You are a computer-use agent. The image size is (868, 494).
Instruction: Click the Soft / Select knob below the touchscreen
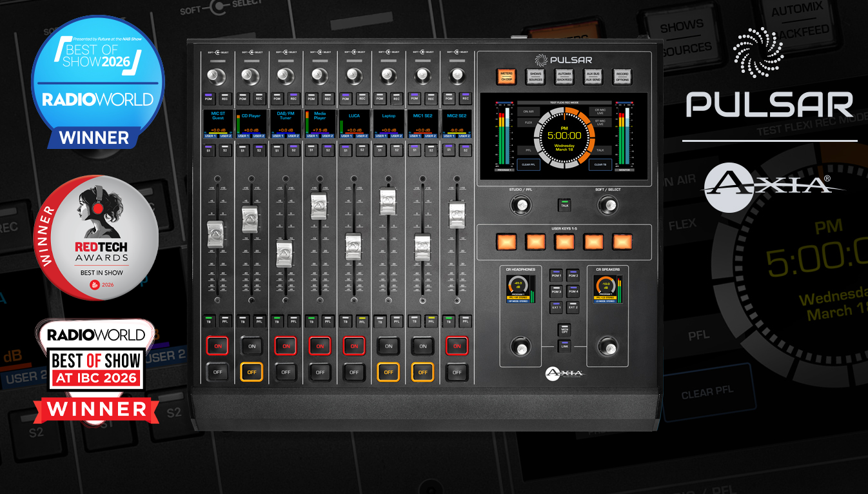tap(607, 205)
